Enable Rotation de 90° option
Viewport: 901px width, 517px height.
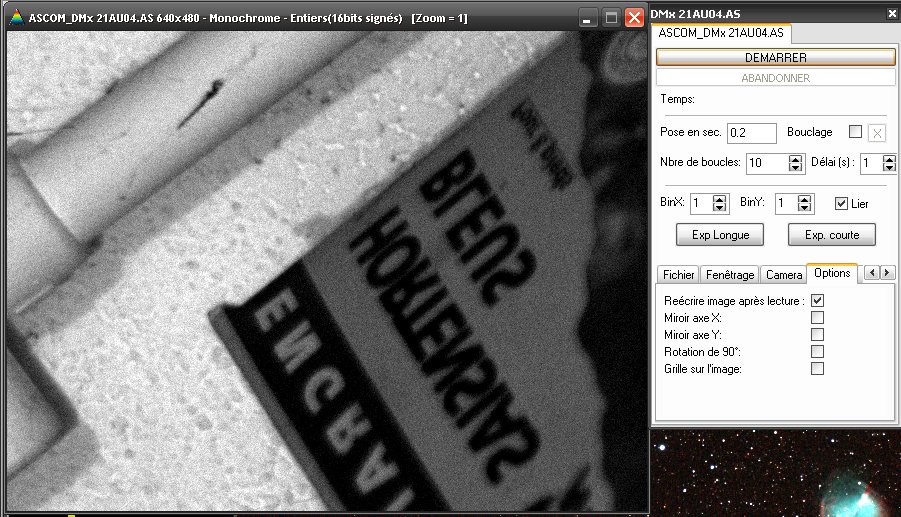click(x=818, y=351)
